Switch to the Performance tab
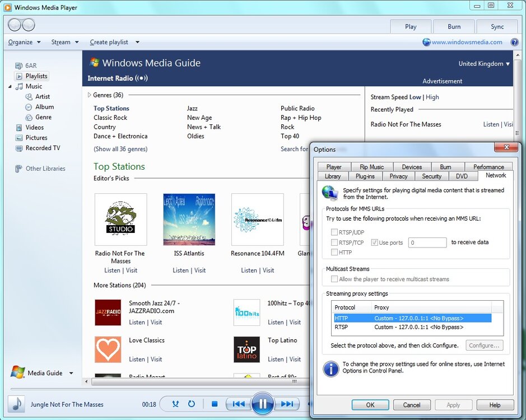Viewport: 526px width, 420px height. [488, 167]
